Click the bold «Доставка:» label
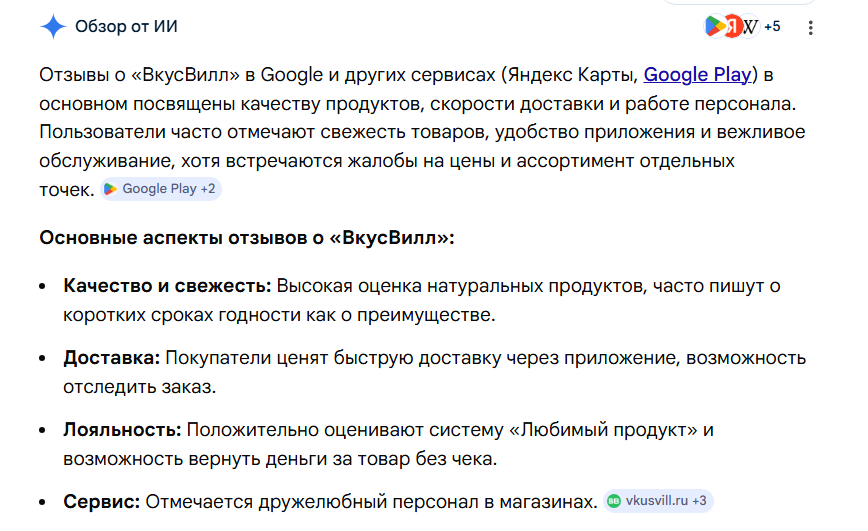Viewport: 868px width, 531px height. [112, 358]
